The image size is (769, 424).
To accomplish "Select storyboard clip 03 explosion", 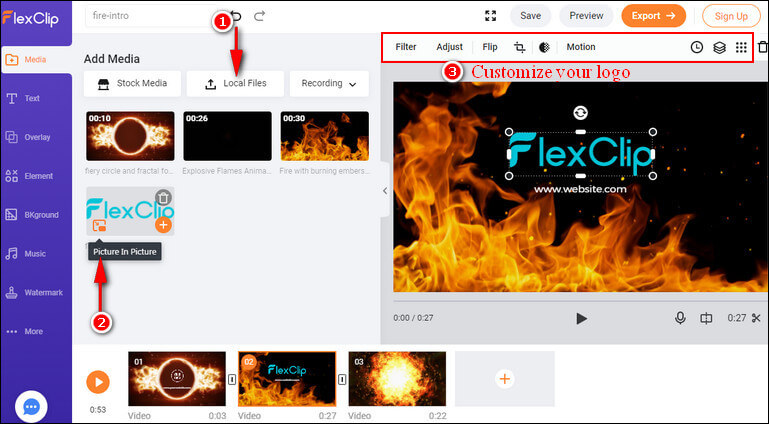I will pos(397,378).
